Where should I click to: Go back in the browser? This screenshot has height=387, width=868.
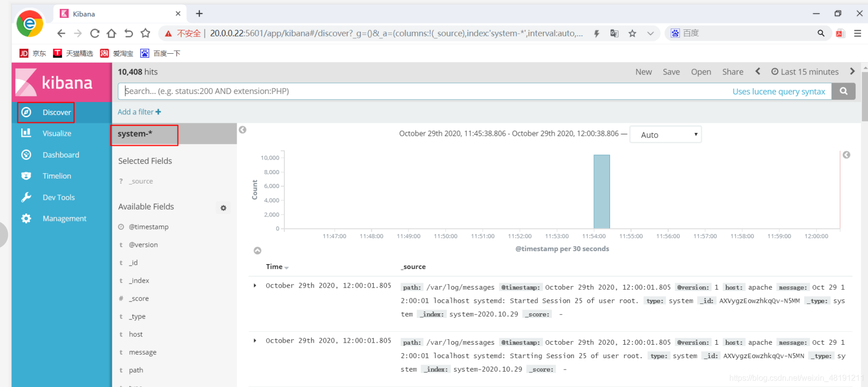pyautogui.click(x=61, y=33)
